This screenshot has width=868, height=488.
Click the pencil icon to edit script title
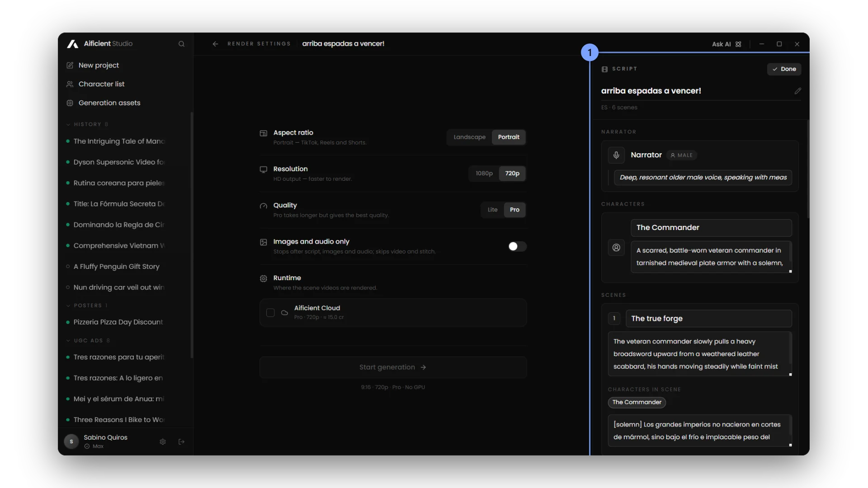click(x=797, y=91)
